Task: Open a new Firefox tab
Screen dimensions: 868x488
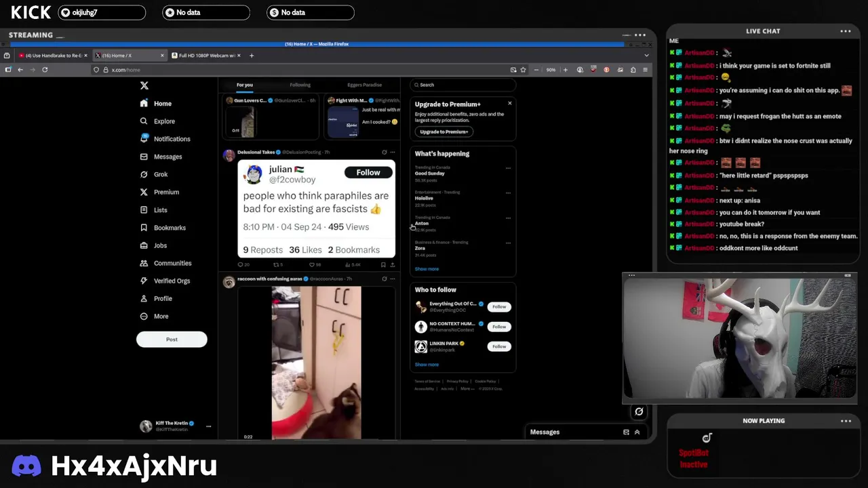Action: (252, 56)
